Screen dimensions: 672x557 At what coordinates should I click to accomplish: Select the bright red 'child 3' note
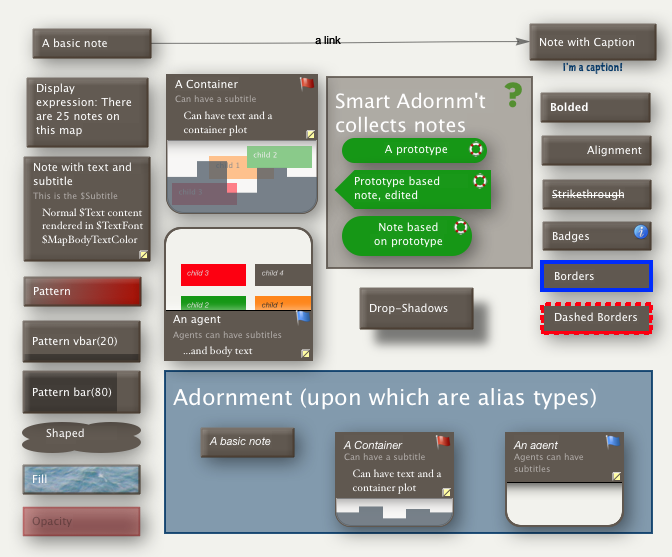click(213, 274)
